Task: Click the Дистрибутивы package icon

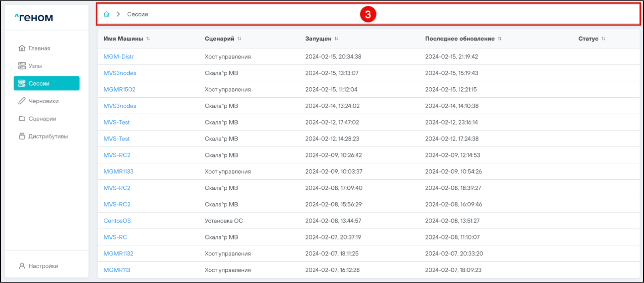Action: (x=22, y=136)
